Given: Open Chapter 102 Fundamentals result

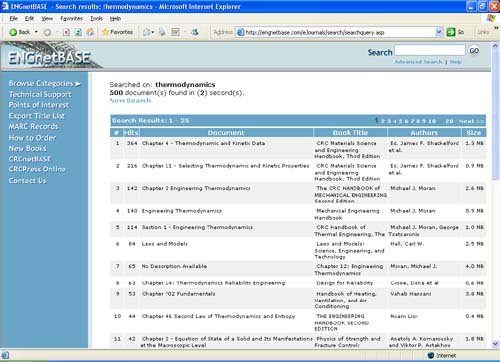Looking at the screenshot, I should (178, 294).
